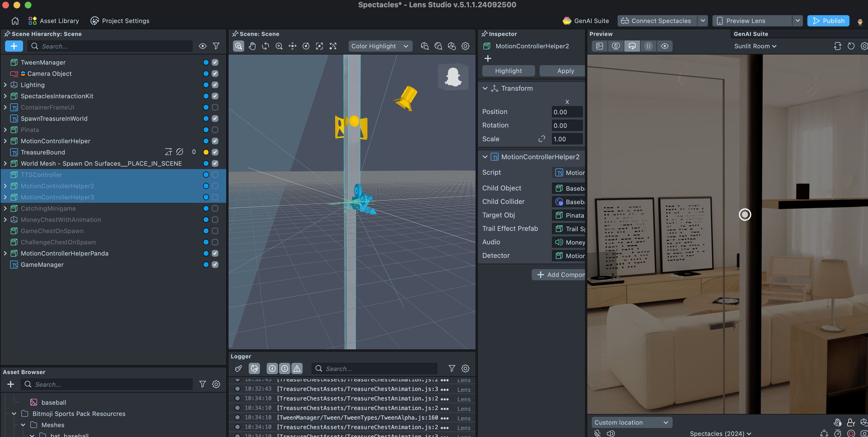Disable the TweenManager checkbox
Image resolution: width=868 pixels, height=437 pixels.
pyautogui.click(x=215, y=62)
